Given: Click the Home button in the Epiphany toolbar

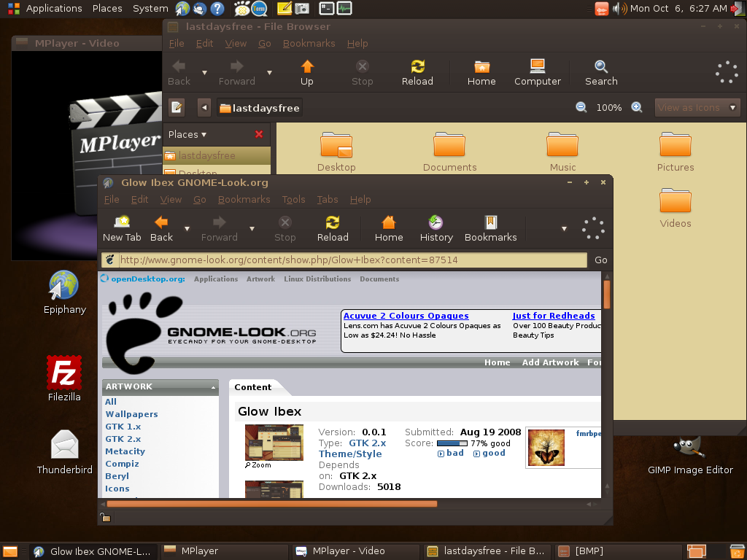Looking at the screenshot, I should 389,228.
